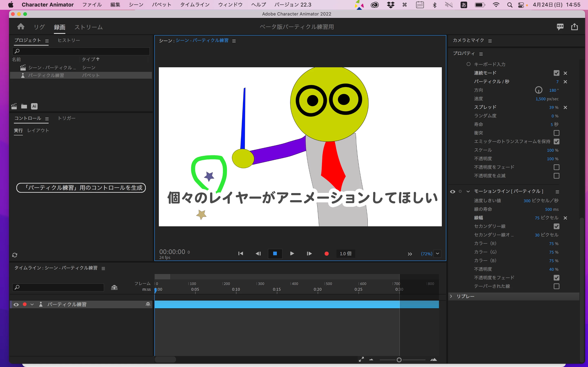The width and height of the screenshot is (588, 367).
Task: Collapse the モーションライン behavior chevron
Action: (x=468, y=191)
